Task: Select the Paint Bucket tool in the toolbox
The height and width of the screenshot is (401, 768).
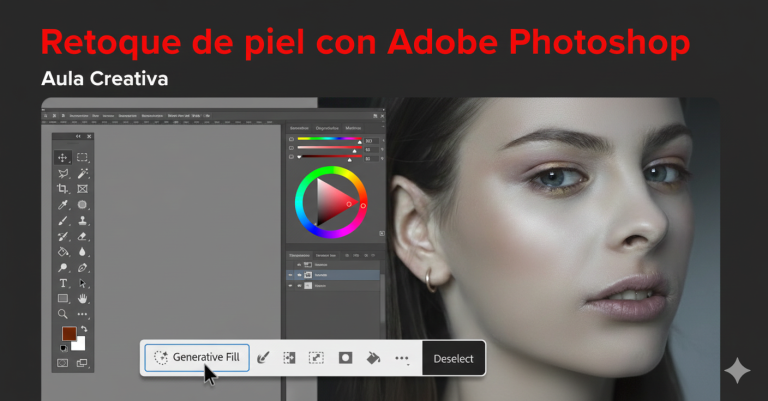Action: click(63, 252)
